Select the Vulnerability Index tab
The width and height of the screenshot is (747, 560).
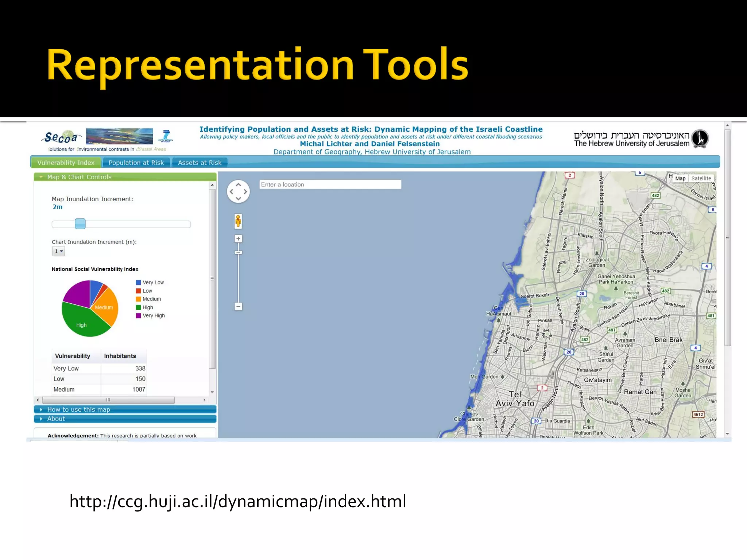point(66,163)
